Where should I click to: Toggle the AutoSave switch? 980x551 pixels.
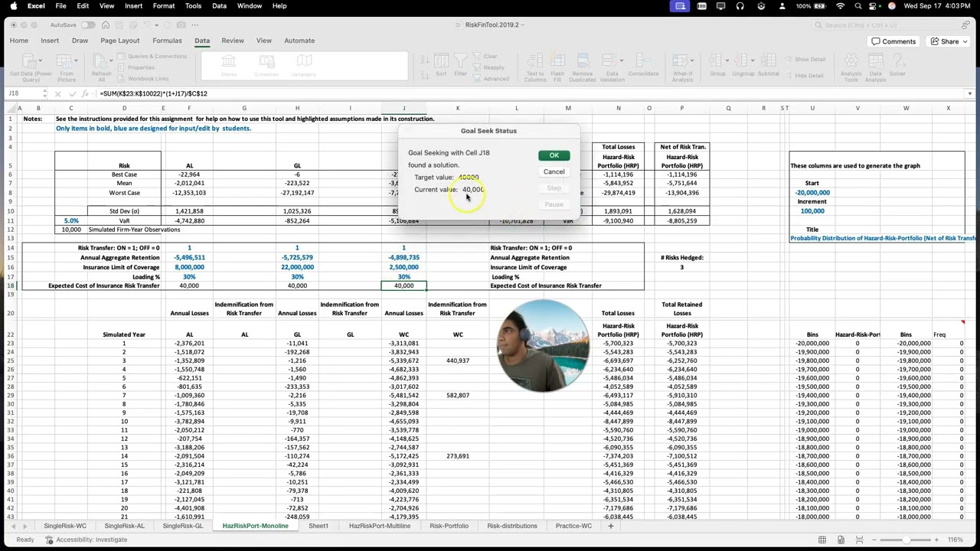88,25
